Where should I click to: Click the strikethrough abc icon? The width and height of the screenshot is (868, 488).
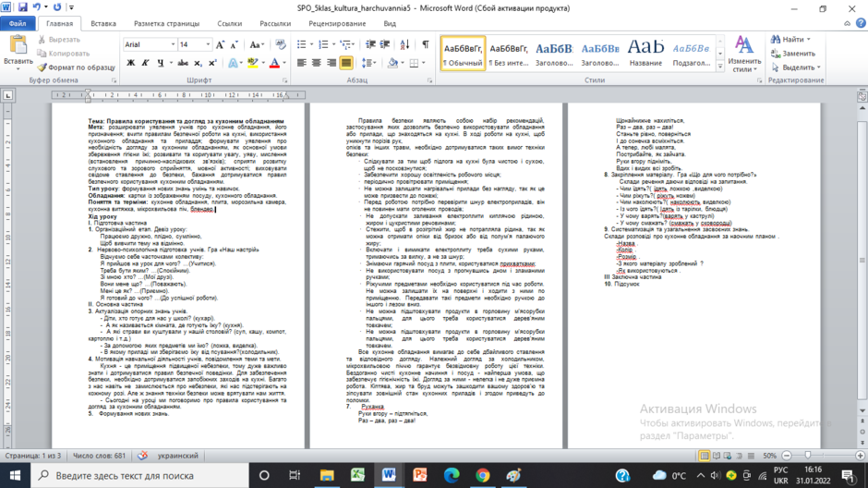[183, 63]
